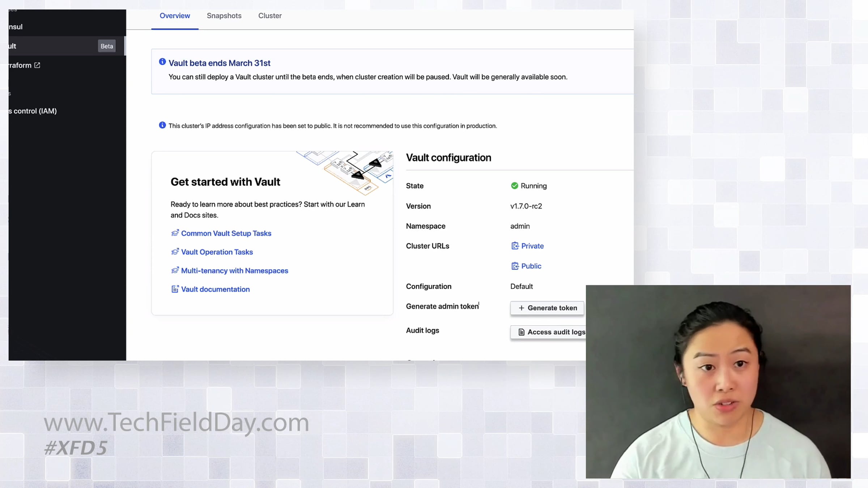Click the green Running status icon
Screen dimensions: 868x488
pos(514,186)
